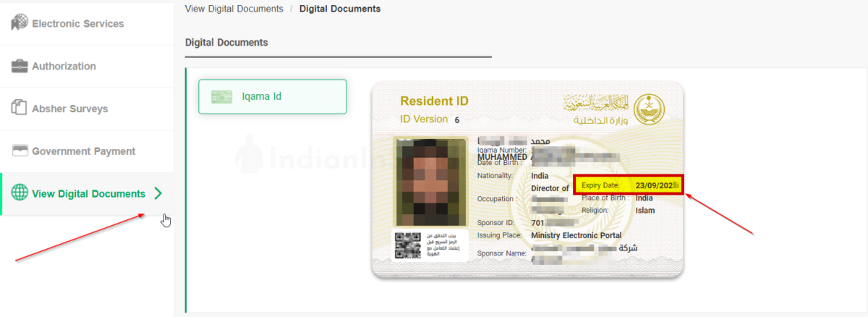Viewport: 868px width, 317px height.
Task: Expand the View Digital Documents chevron arrow
Action: (x=158, y=193)
